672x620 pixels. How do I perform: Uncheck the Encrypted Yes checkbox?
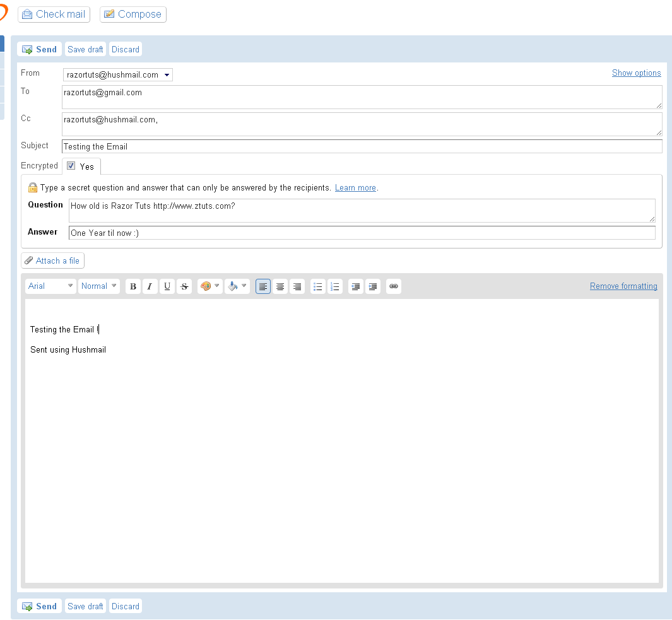(71, 166)
